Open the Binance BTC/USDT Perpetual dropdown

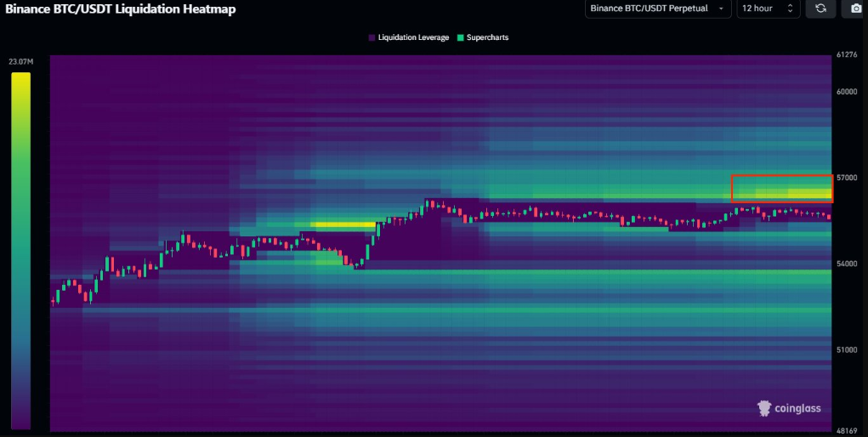tap(658, 9)
